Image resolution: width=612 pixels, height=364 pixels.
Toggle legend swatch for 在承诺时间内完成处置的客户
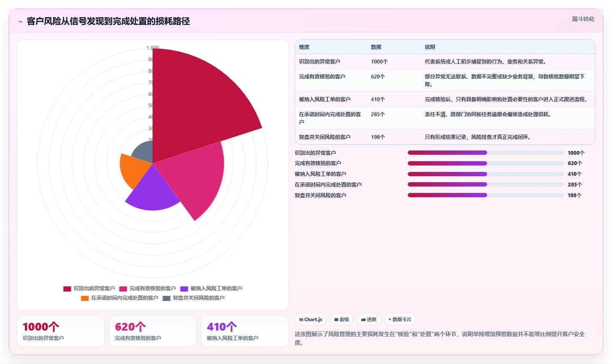pos(85,298)
